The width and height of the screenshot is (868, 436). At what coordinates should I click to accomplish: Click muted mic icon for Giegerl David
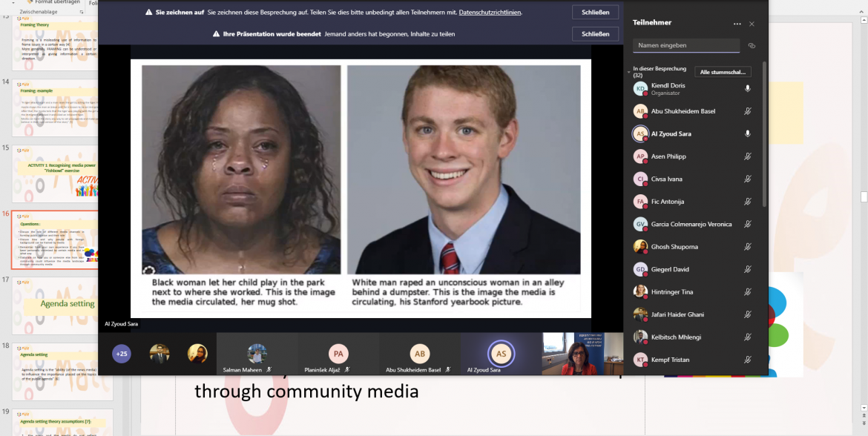(748, 269)
